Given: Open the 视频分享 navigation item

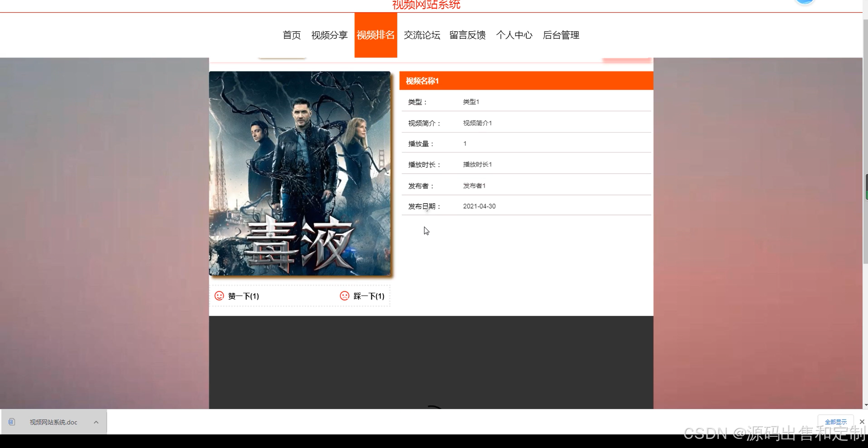Looking at the screenshot, I should (x=329, y=35).
